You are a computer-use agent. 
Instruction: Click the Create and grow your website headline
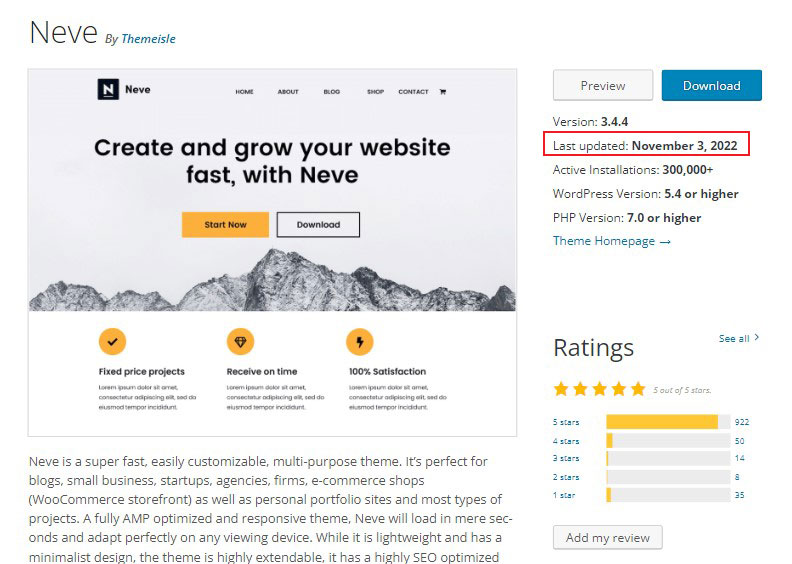point(272,162)
